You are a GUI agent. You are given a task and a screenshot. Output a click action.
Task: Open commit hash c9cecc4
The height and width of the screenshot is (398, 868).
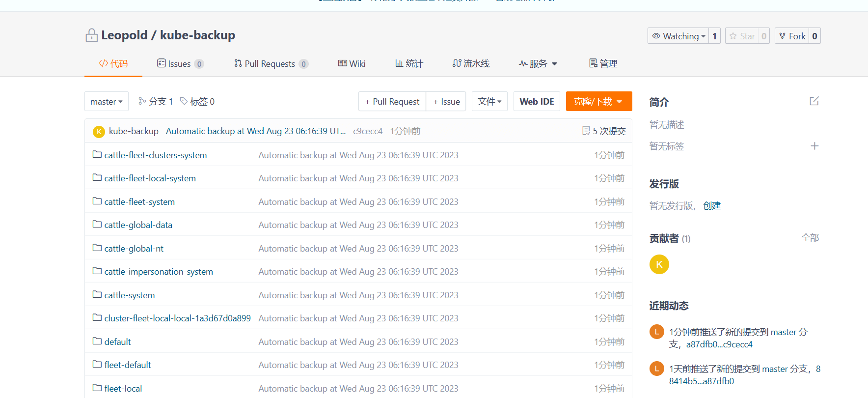pos(367,131)
